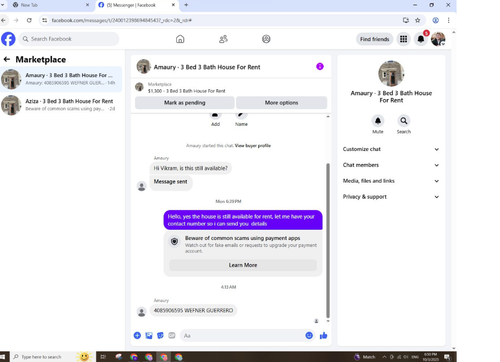Reload the page in browser
Screen dimensions: 500x362
[x=29, y=20]
